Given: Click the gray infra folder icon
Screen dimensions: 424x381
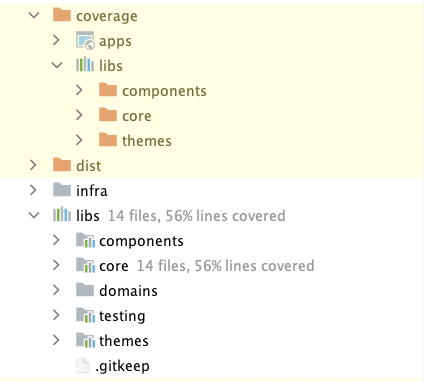Looking at the screenshot, I should (62, 190).
